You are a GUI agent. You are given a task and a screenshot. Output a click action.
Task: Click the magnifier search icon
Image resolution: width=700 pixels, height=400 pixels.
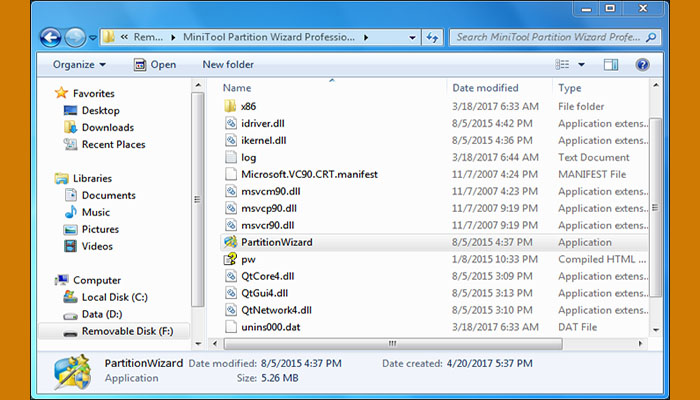point(651,38)
